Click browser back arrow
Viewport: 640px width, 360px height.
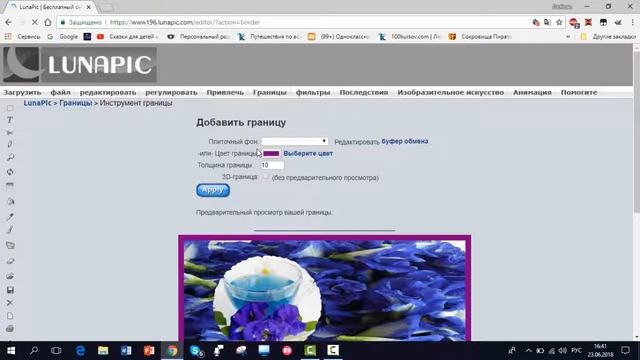pyautogui.click(x=9, y=22)
